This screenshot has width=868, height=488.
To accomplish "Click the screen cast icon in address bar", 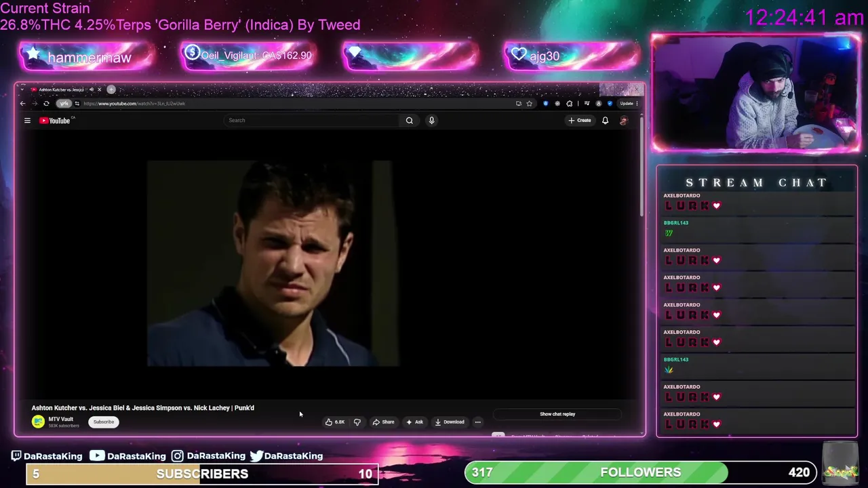I will click(519, 104).
